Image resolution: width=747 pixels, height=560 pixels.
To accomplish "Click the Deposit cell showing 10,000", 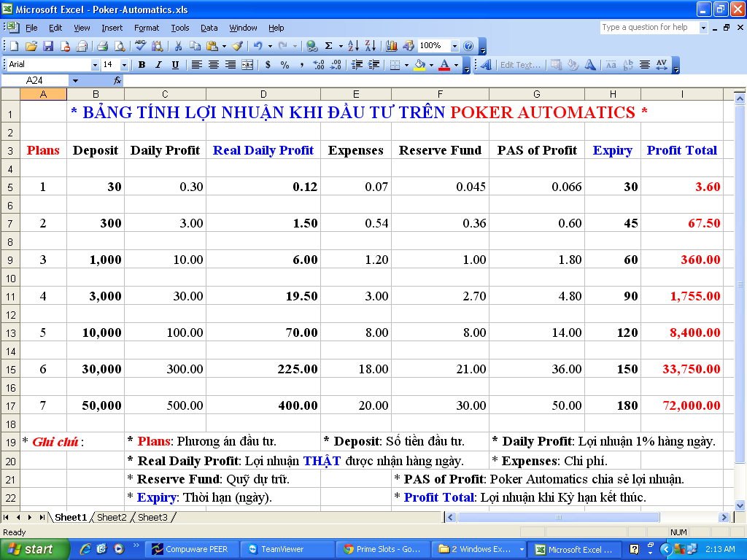I will [x=96, y=332].
